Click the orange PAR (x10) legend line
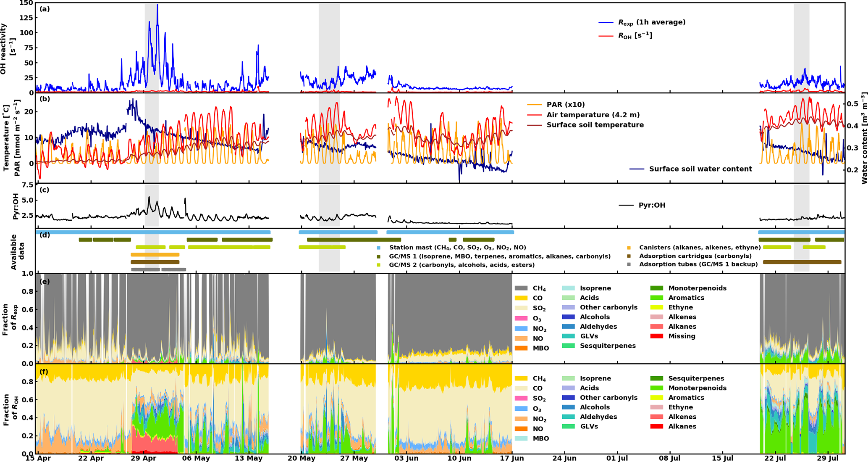This screenshot has width=868, height=462. pyautogui.click(x=535, y=105)
